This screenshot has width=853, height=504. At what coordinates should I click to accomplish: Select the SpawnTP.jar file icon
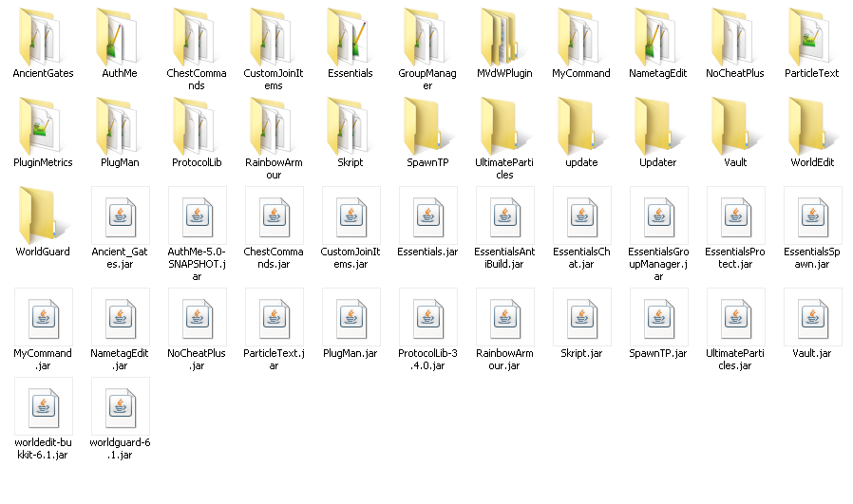pyautogui.click(x=659, y=318)
